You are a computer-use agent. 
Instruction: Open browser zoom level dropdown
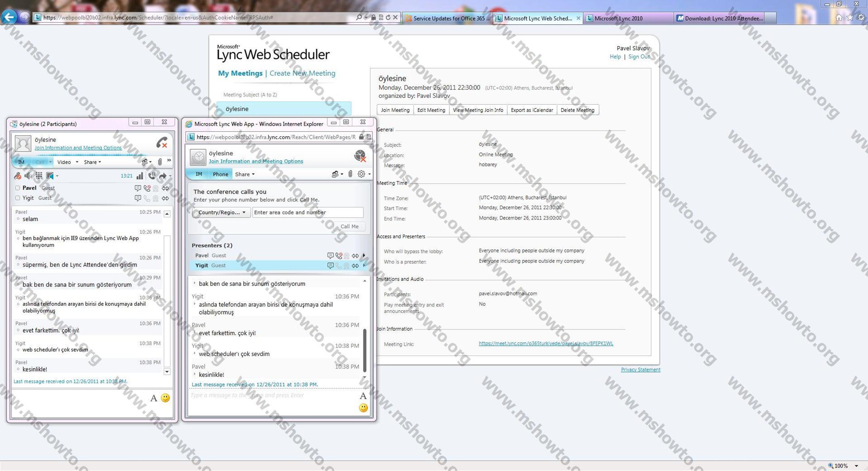[x=856, y=466]
